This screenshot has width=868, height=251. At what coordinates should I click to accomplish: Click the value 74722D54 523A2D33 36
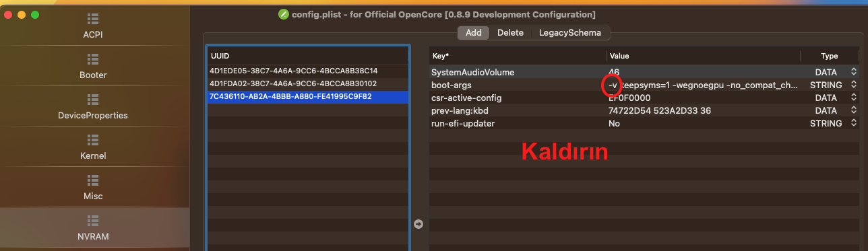pyautogui.click(x=660, y=110)
